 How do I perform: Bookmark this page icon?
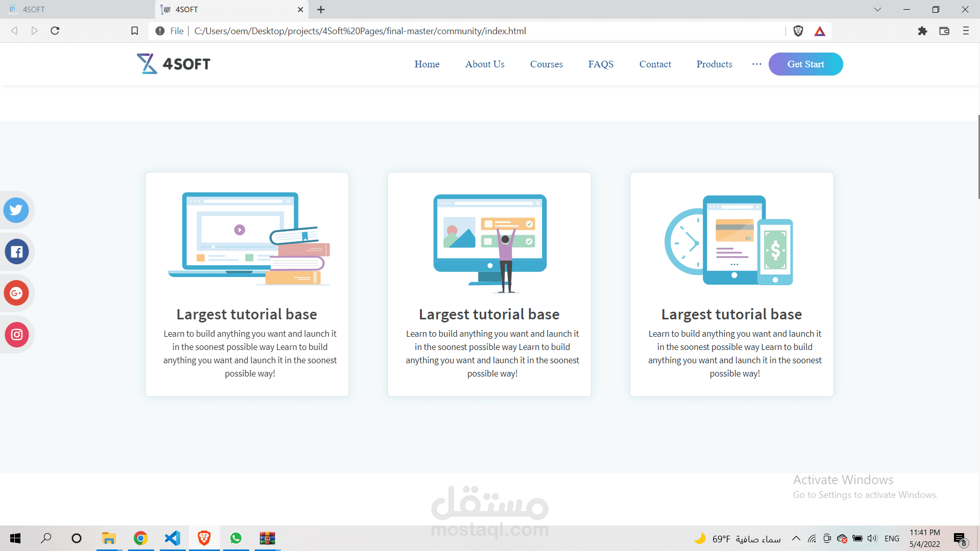pyautogui.click(x=134, y=31)
